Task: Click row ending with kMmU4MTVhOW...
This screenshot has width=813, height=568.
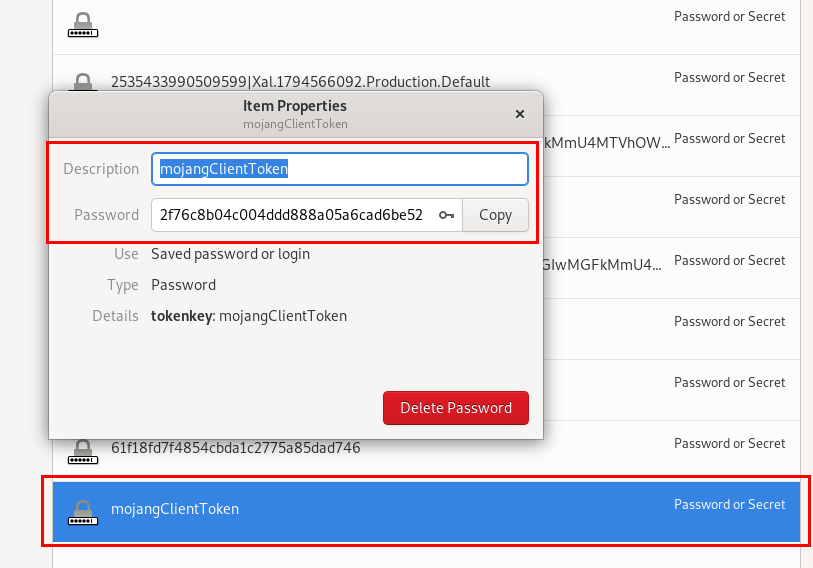Action: pyautogui.click(x=671, y=146)
